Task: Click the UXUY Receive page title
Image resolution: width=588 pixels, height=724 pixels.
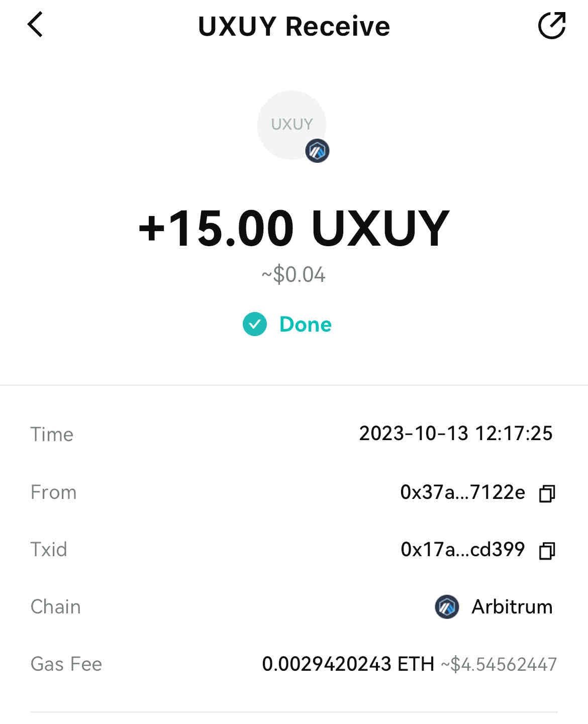Action: (294, 26)
